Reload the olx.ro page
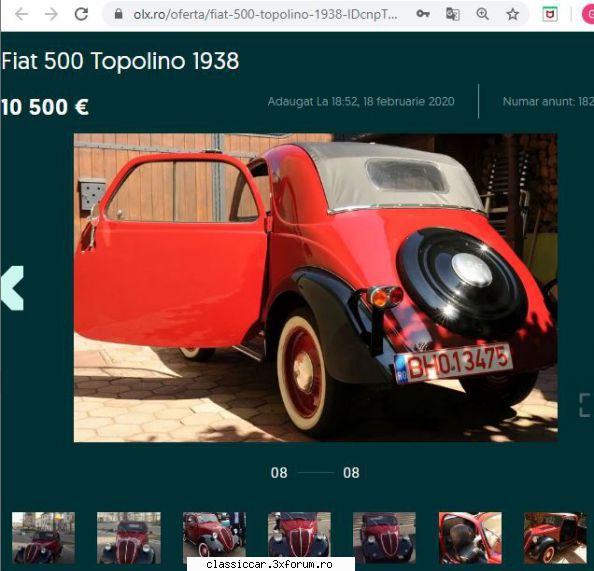This screenshot has height=571, width=594. [81, 14]
